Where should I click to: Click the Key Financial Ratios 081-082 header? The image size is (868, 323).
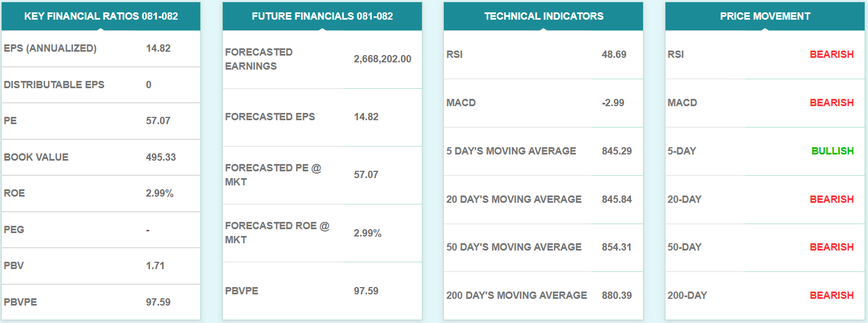(101, 16)
